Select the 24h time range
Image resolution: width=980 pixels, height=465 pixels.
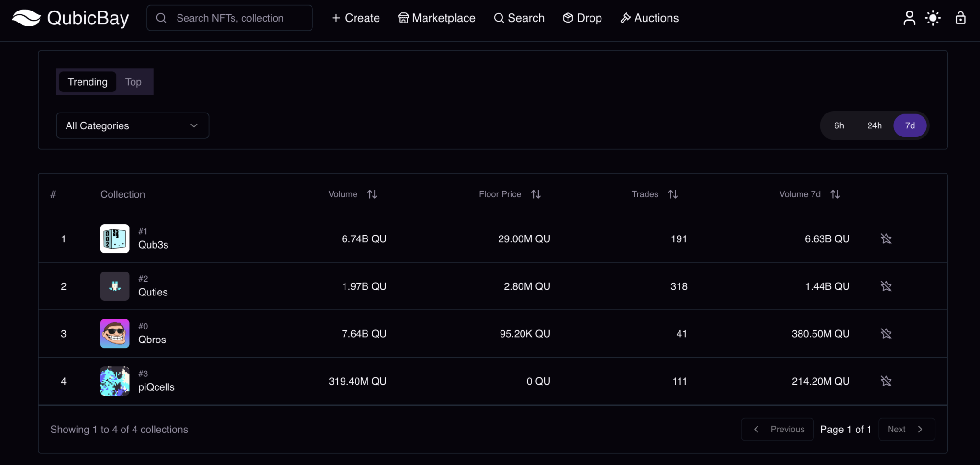pos(874,125)
